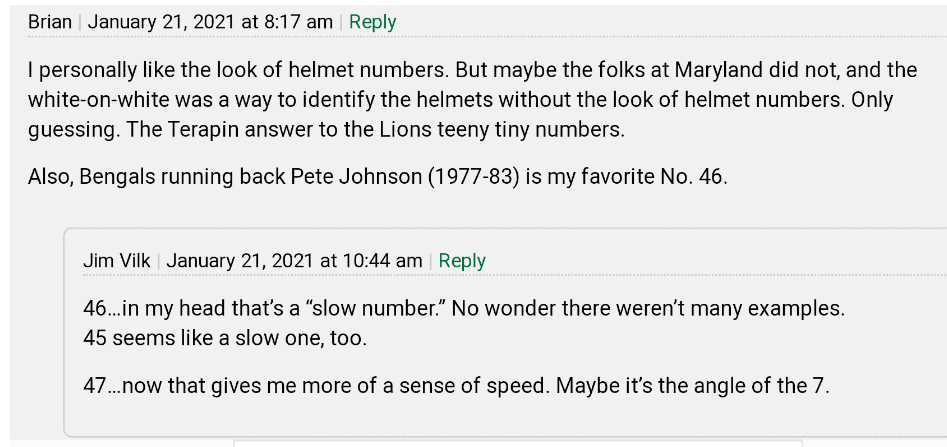Click the paragraph about helmet numbers

pyautogui.click(x=472, y=100)
